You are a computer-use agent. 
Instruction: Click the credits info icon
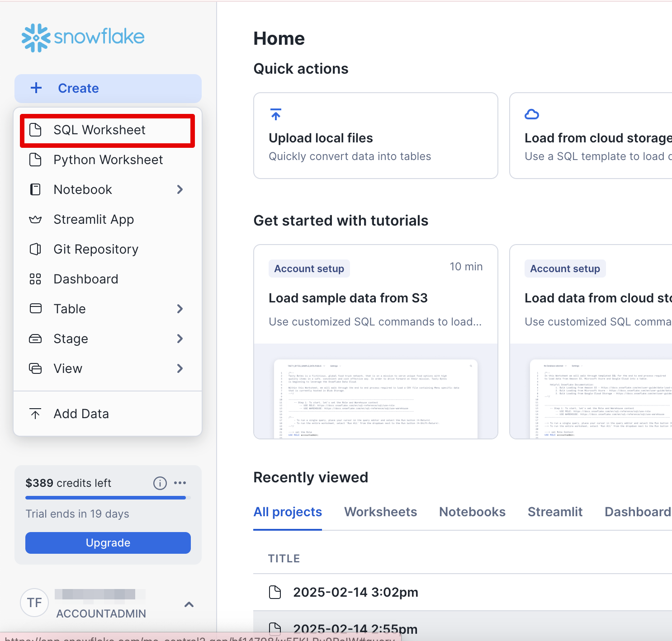[160, 483]
